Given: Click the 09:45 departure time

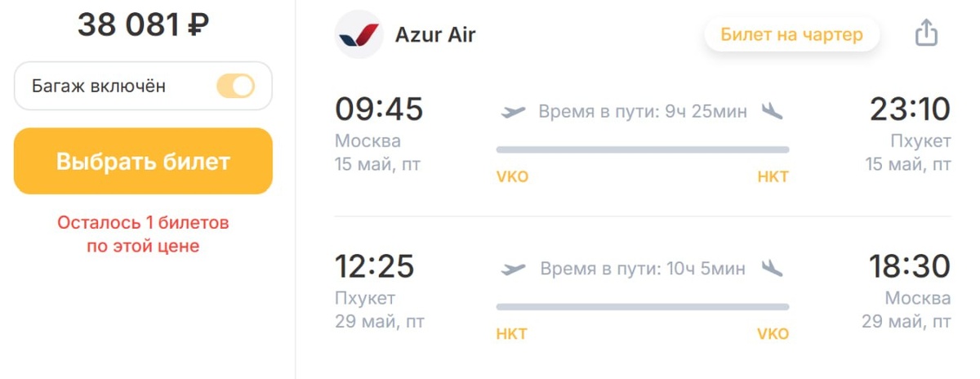Looking at the screenshot, I should [379, 109].
